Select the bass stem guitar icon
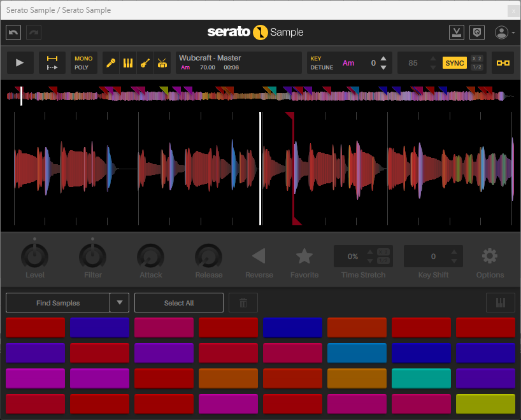The width and height of the screenshot is (521, 420). pyautogui.click(x=145, y=63)
